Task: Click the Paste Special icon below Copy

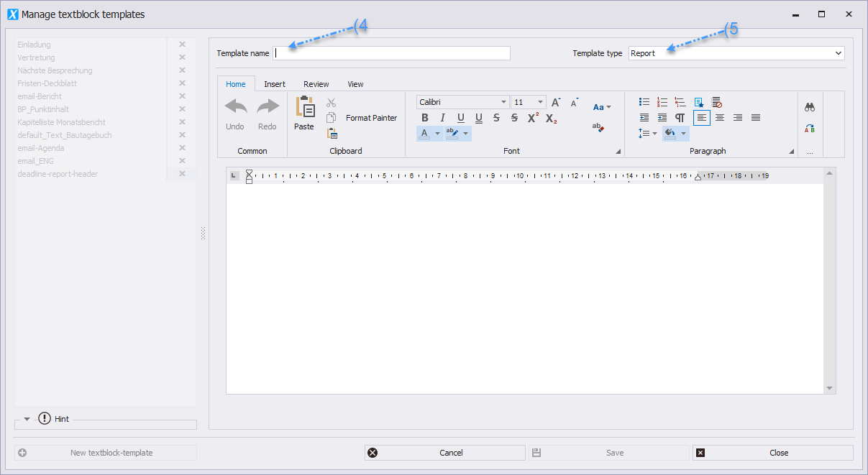Action: point(332,133)
